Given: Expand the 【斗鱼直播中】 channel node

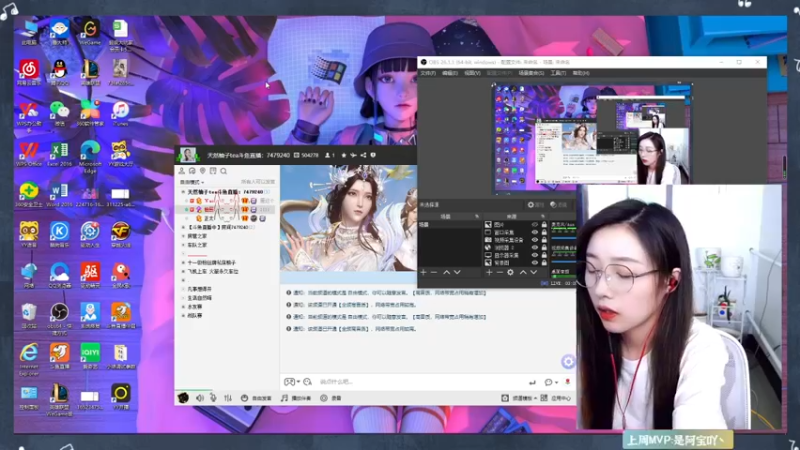Looking at the screenshot, I should (183, 227).
